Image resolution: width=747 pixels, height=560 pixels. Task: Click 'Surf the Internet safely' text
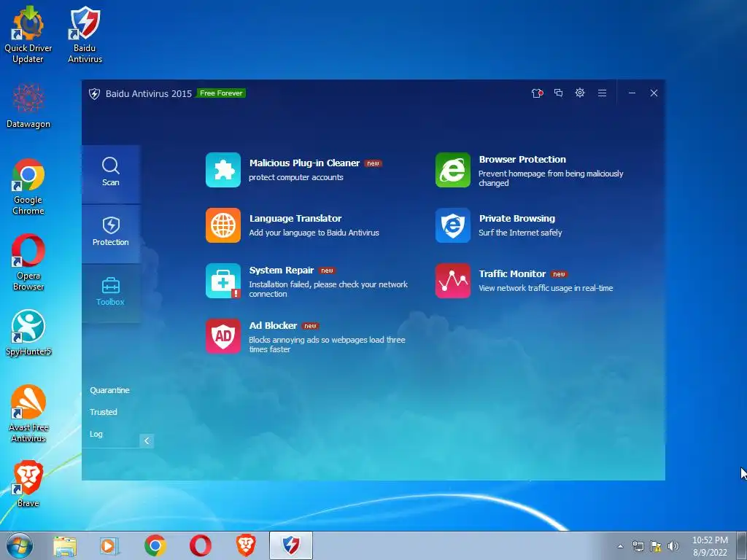click(520, 233)
